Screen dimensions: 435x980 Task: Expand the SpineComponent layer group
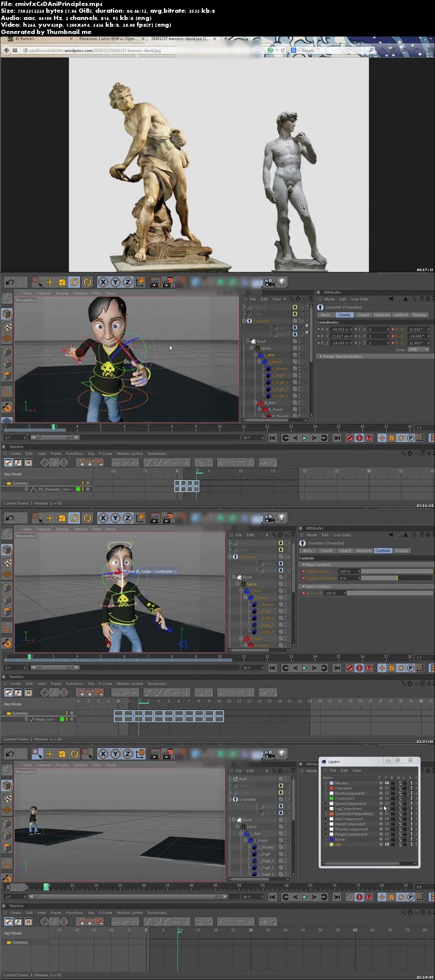click(x=326, y=803)
